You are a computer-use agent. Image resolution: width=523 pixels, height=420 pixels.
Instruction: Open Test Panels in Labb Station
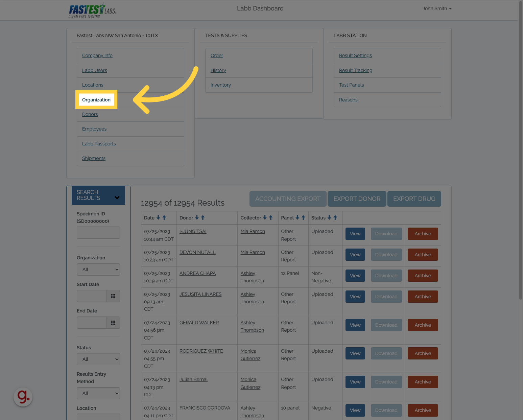tap(351, 85)
